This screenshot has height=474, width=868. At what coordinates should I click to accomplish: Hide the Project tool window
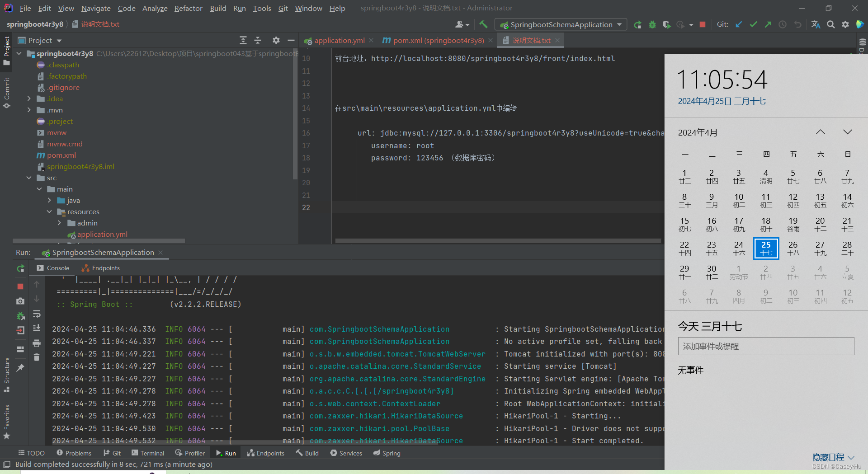[291, 40]
